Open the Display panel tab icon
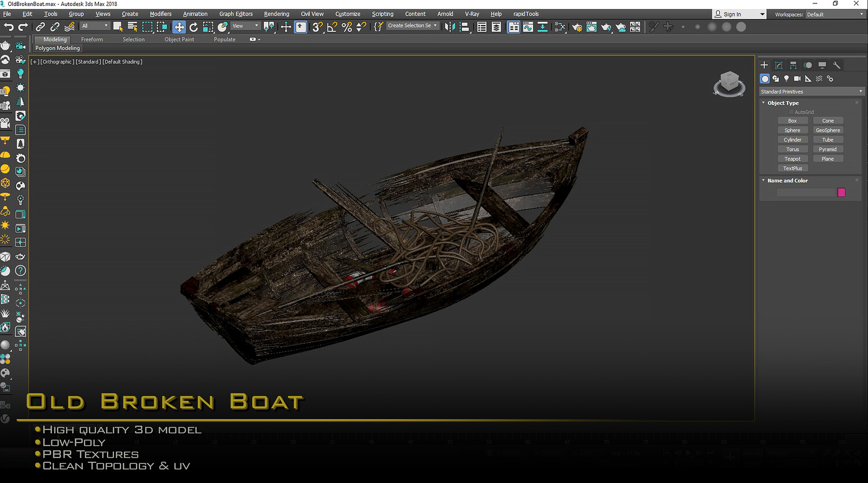This screenshot has height=483, width=868. coord(822,65)
